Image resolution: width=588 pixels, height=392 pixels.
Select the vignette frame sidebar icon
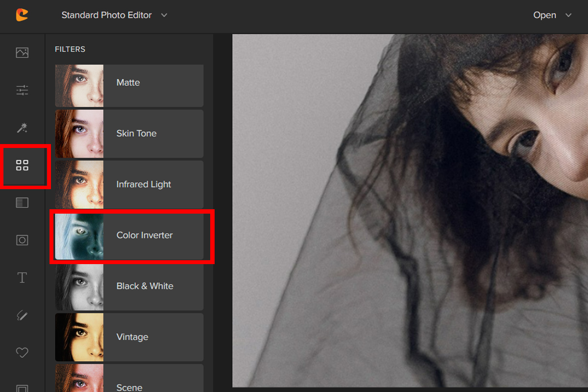(x=22, y=240)
